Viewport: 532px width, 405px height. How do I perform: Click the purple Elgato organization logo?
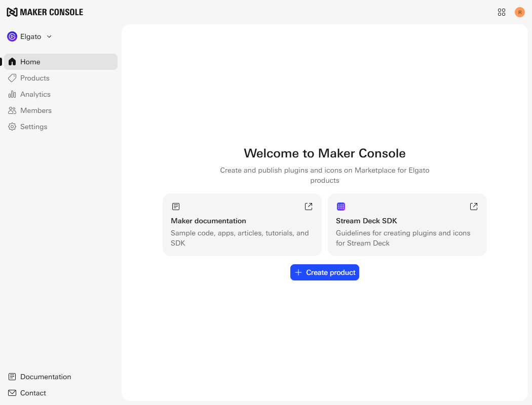(12, 36)
